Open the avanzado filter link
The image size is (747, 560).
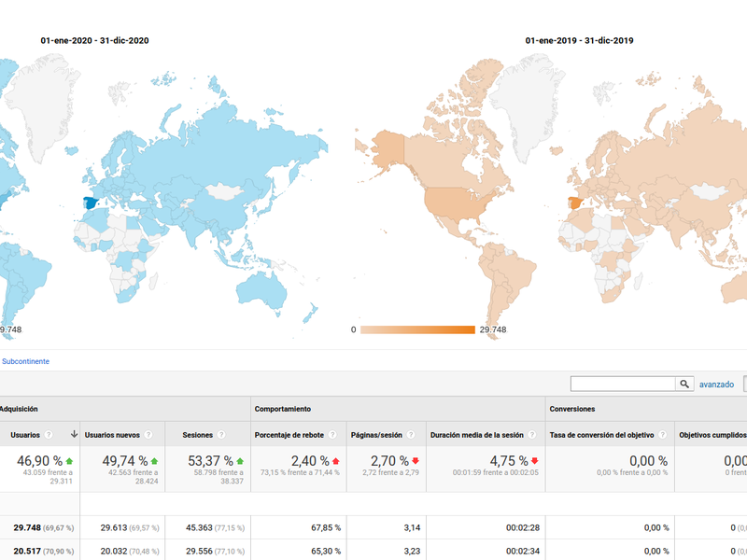(717, 385)
